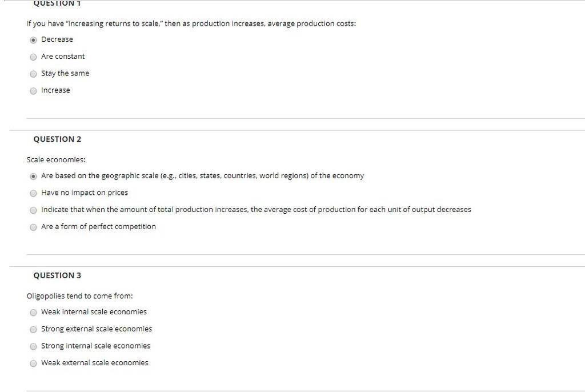The height and width of the screenshot is (392, 585).
Task: Click the 'Strong internal scale economies' label text
Action: click(96, 346)
